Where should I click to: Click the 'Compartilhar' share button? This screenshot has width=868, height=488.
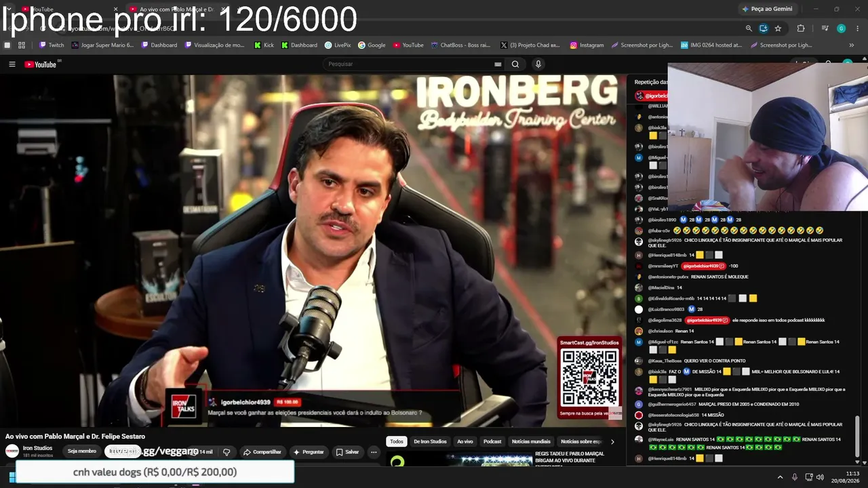(262, 452)
